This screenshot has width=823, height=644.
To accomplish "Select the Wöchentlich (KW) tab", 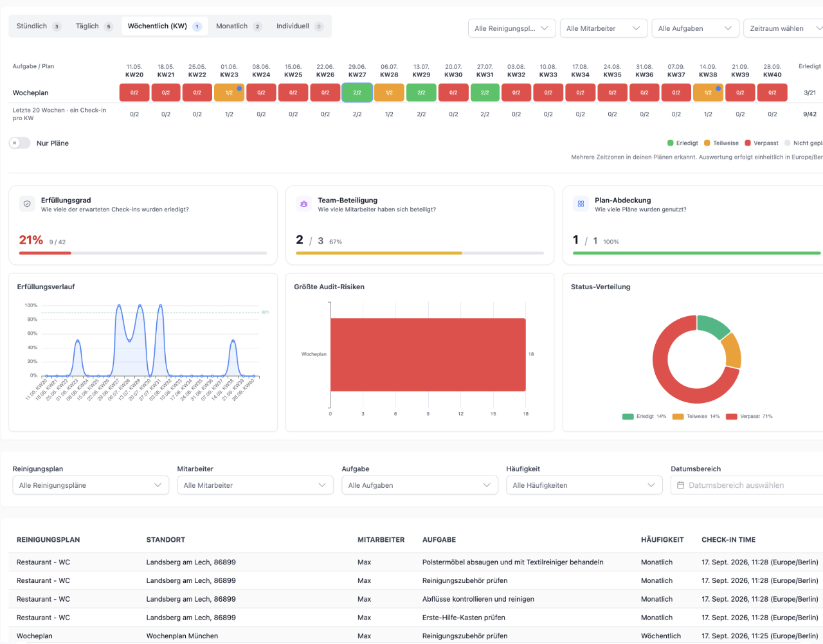I will point(165,26).
